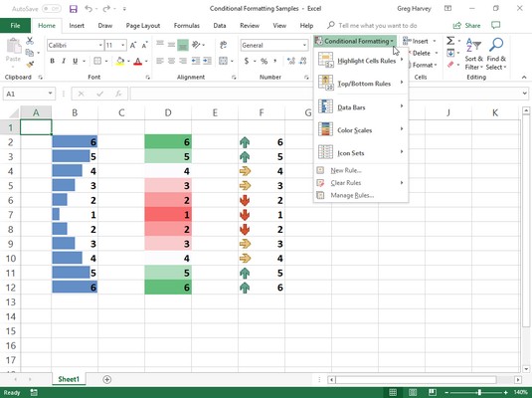Click the Merge & Center icon
Viewport: 532px width, 398px height.
[x=223, y=61]
